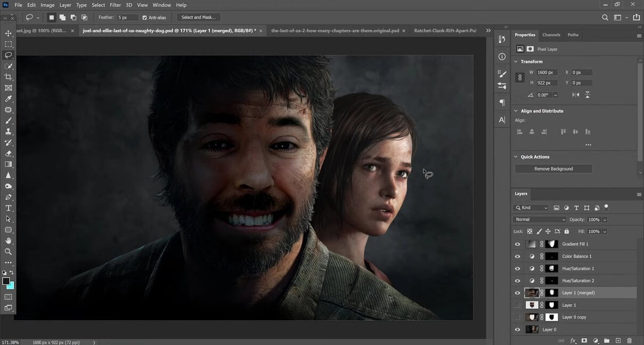Select the Zoom tool
The height and width of the screenshot is (345, 644).
pos(8,251)
